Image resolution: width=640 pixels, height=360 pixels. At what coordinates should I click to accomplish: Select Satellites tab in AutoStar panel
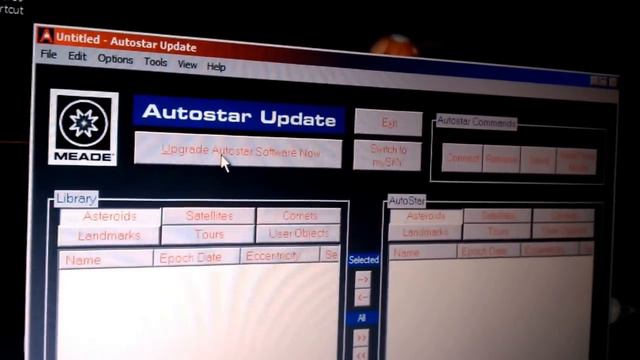pos(497,215)
